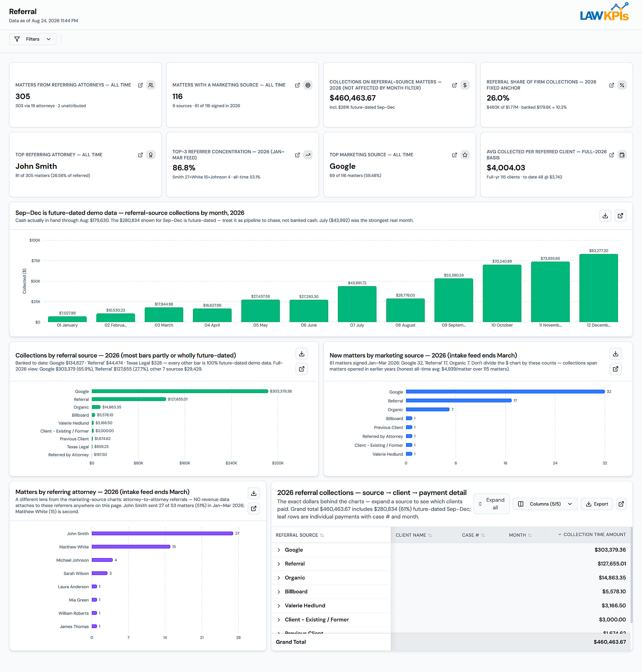Click the 07 July bar in monthly chart
This screenshot has height=672, width=642.
(357, 304)
